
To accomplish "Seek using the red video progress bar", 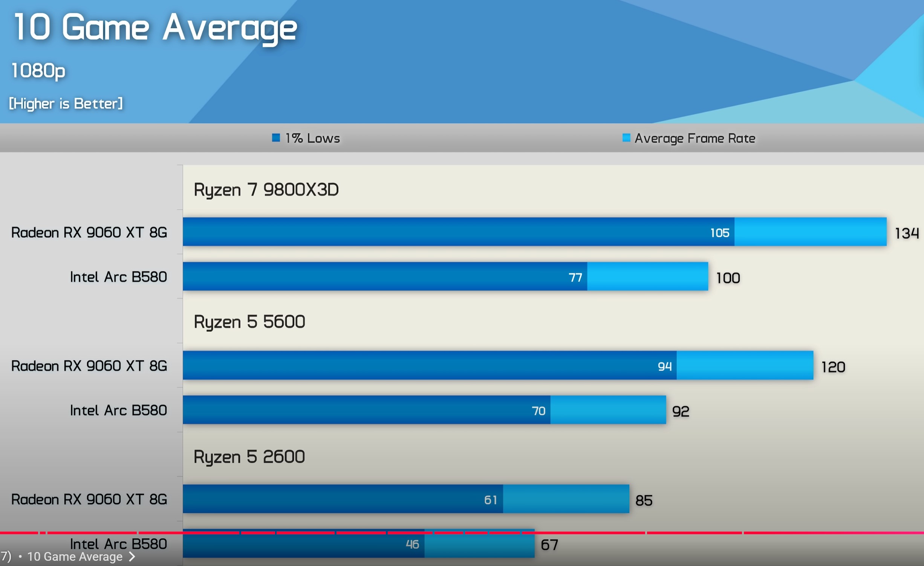I will pos(462,533).
